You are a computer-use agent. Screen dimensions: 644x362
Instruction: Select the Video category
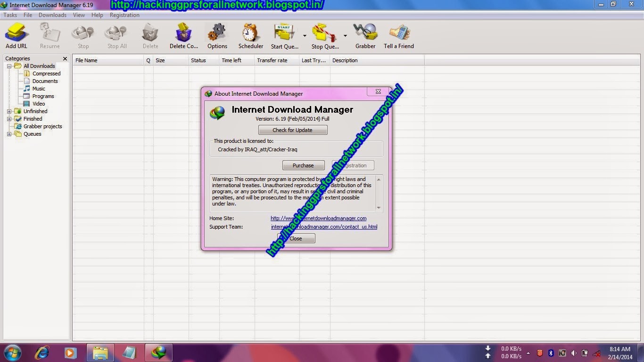(x=39, y=104)
